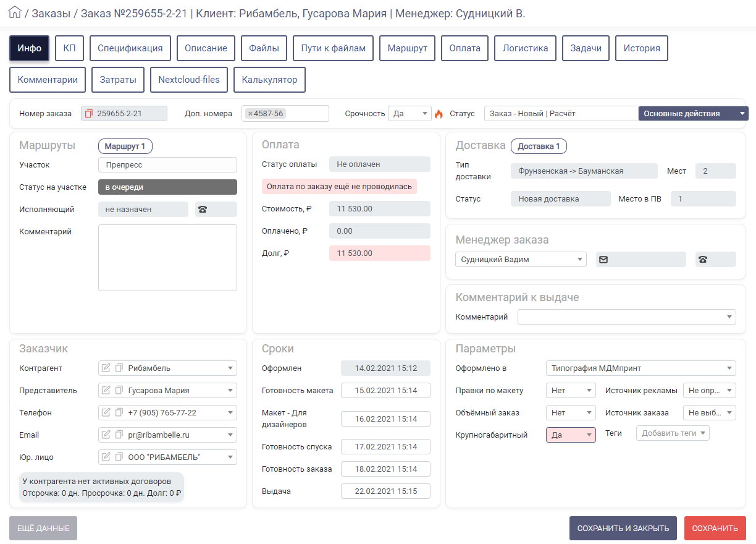Edit Телефон +7 (905) 765-77-22 icon

pos(106,413)
